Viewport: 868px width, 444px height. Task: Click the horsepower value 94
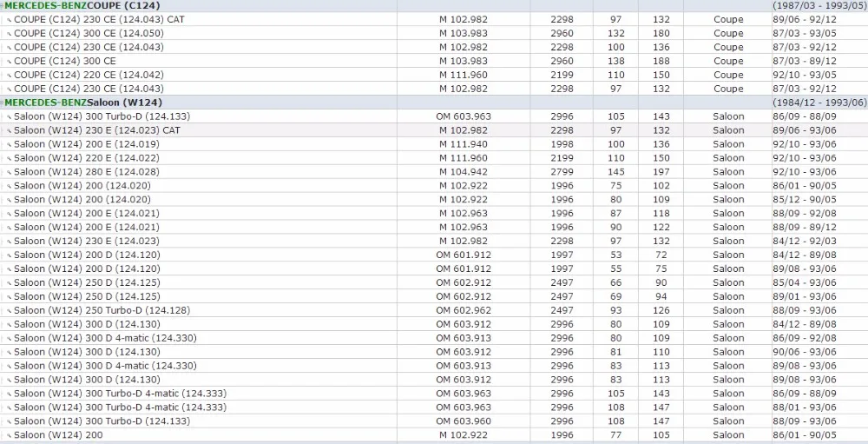pyautogui.click(x=661, y=296)
